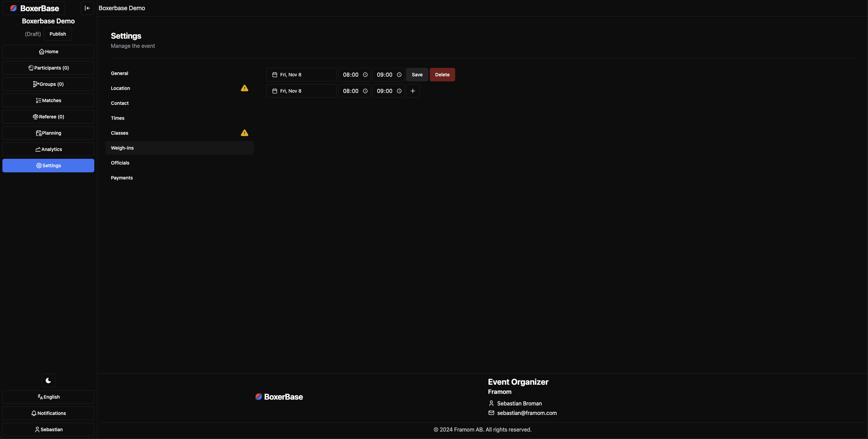
Task: Open the Officials settings tab
Action: coord(120,163)
